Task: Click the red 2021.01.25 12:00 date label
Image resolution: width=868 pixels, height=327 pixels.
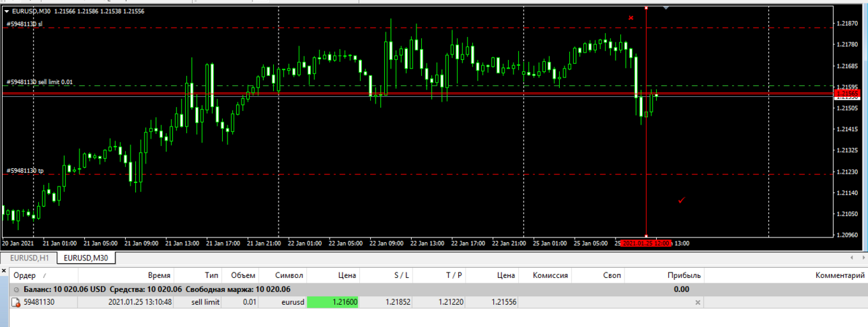Action: pyautogui.click(x=646, y=244)
